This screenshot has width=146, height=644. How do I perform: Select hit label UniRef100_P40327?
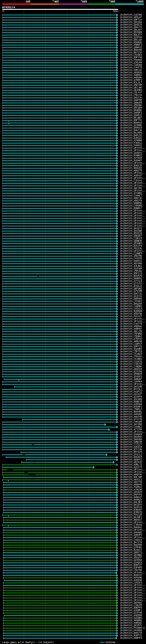(x=131, y=316)
